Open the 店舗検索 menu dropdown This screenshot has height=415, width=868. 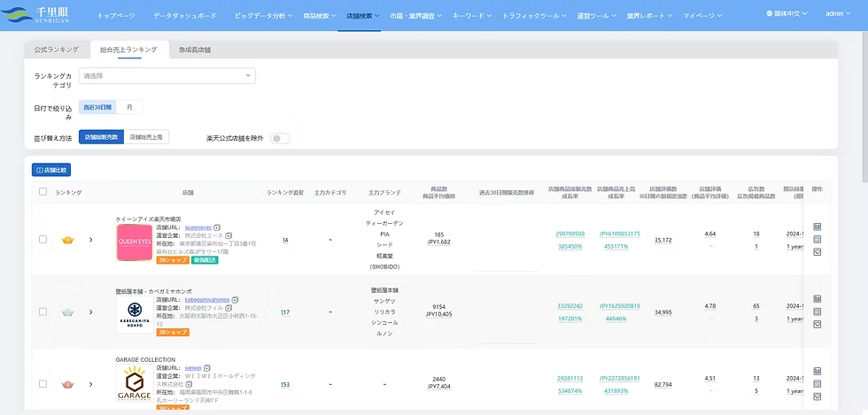tap(362, 16)
